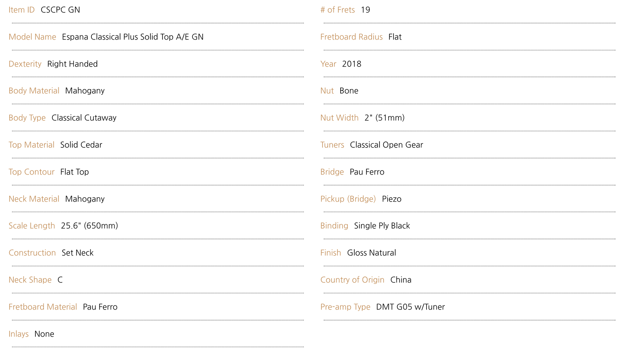Click the Body Type label
Image resolution: width=633 pixels, height=364 pixels.
pos(27,118)
